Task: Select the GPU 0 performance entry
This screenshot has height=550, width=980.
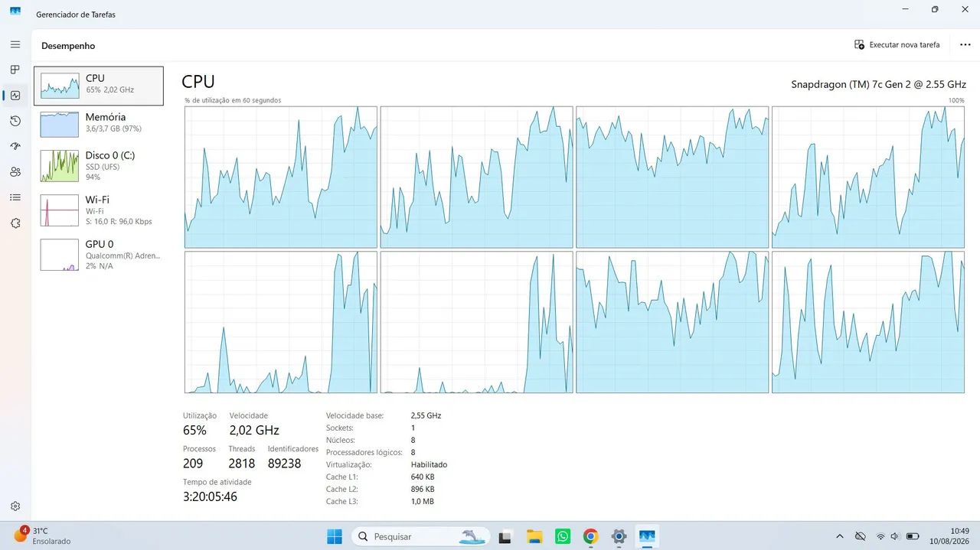Action: coord(98,255)
